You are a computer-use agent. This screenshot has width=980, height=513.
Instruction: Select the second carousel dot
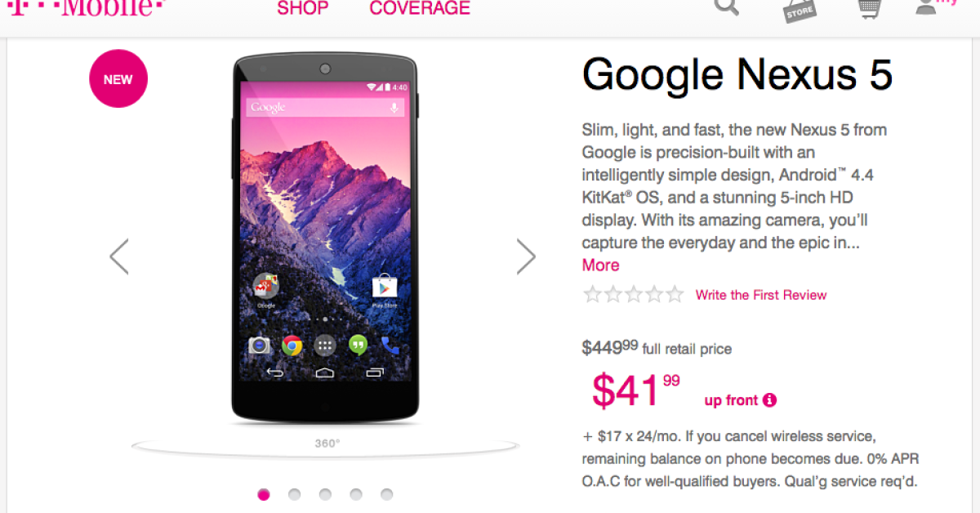point(294,494)
